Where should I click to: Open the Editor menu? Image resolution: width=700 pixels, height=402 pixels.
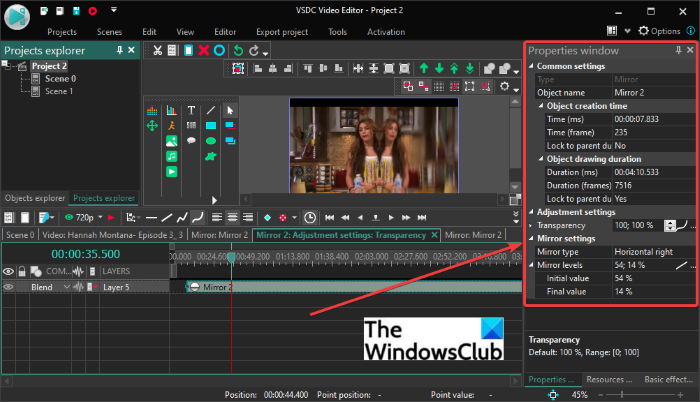225,32
